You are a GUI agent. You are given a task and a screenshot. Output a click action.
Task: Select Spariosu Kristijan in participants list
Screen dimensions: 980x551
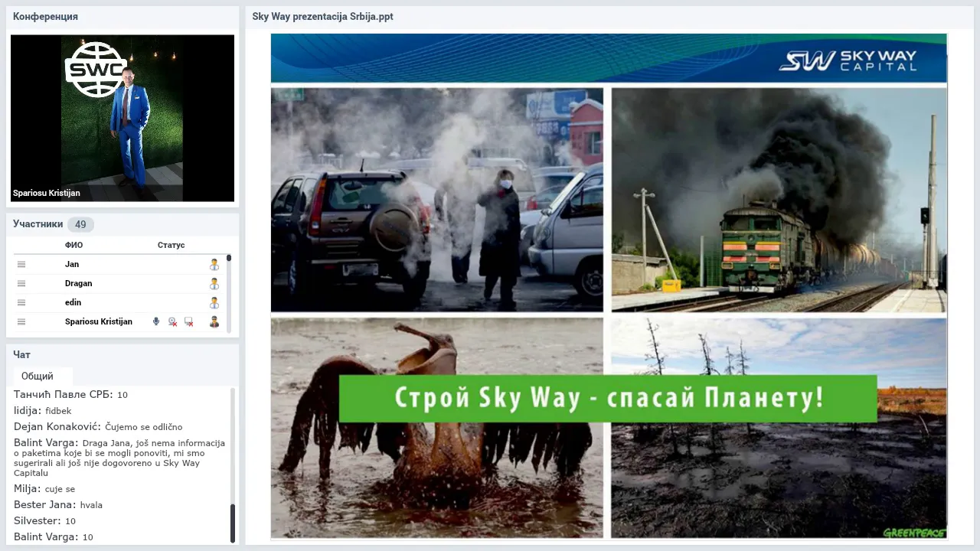pos(99,321)
